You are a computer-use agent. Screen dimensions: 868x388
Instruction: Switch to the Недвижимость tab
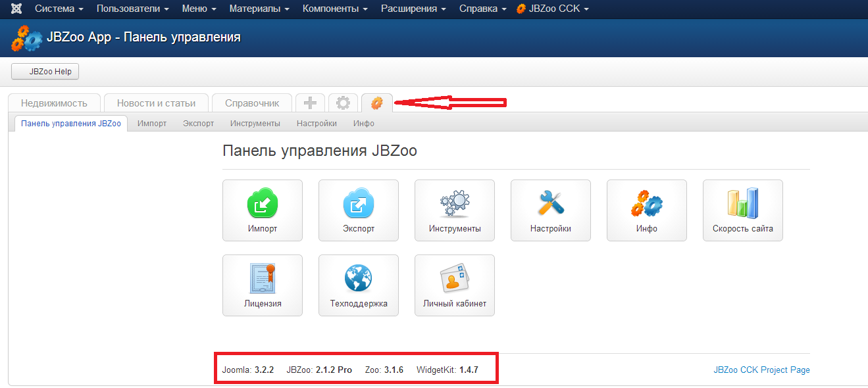pyautogui.click(x=54, y=103)
